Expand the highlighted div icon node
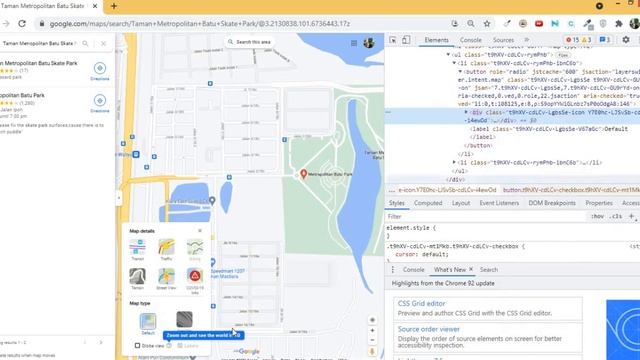Image resolution: width=640 pixels, height=360 pixels. click(x=466, y=112)
